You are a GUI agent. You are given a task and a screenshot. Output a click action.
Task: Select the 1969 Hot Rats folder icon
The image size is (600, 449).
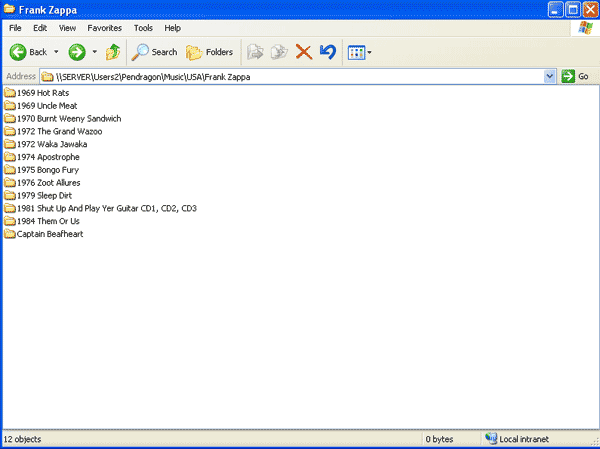tap(10, 93)
